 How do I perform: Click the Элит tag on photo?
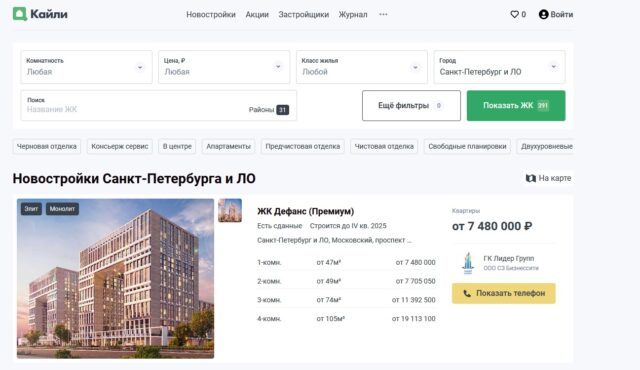31,209
